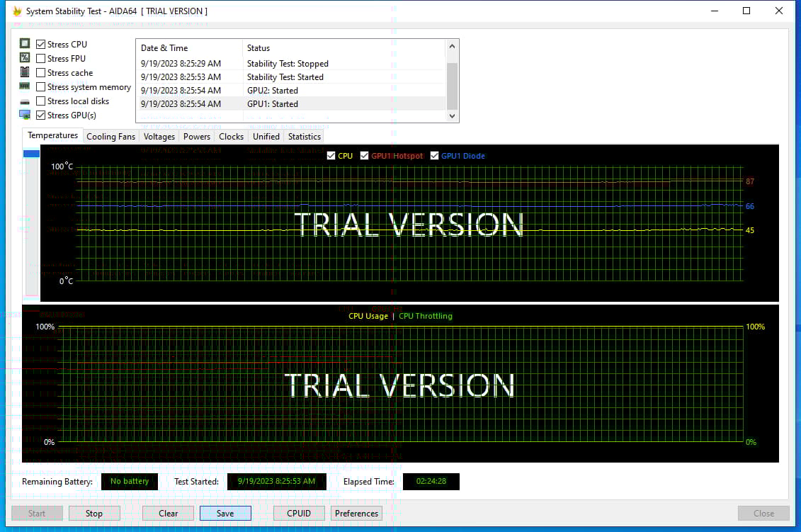Screen dimensions: 801x532
Task: Click the AIDA64 flame icon in title bar
Action: click(17, 11)
